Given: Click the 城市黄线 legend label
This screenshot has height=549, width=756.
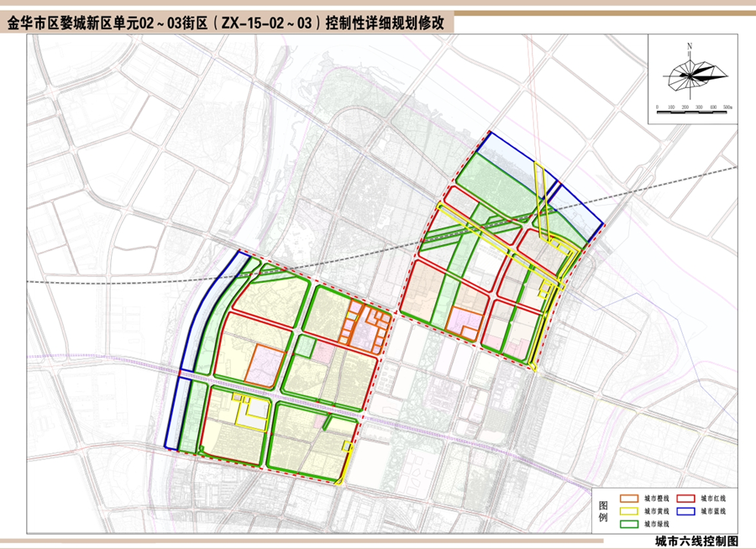Looking at the screenshot, I should coord(656,511).
